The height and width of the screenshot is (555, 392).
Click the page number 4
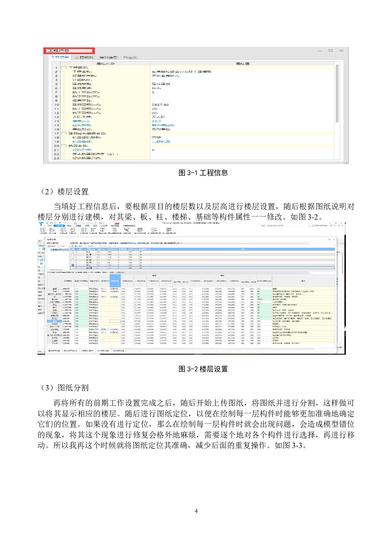(196, 511)
